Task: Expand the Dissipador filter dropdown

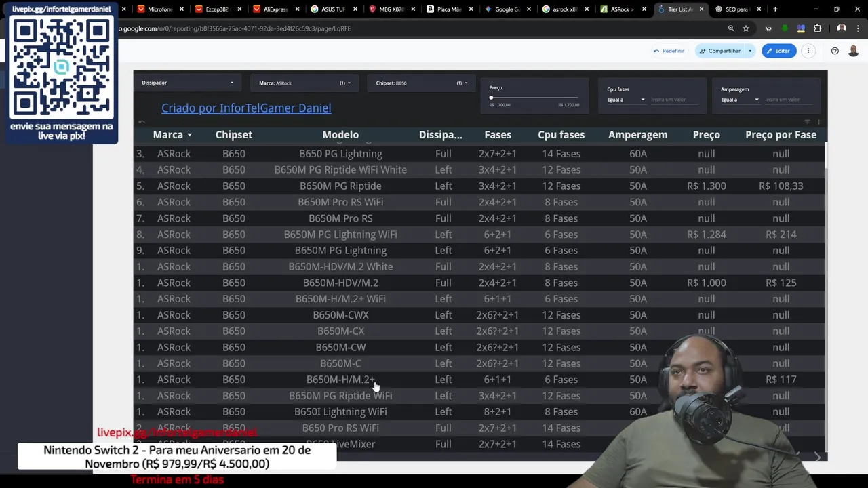Action: click(x=188, y=83)
